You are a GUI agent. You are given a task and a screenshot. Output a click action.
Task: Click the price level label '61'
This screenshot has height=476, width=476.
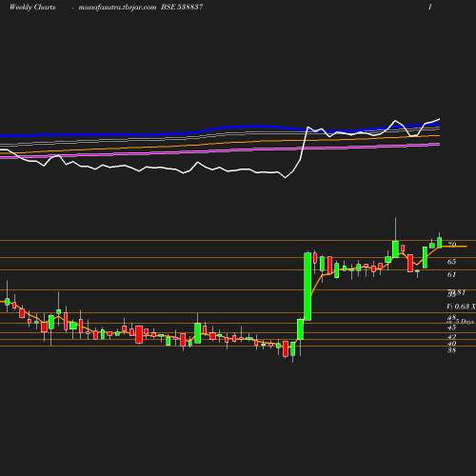(x=451, y=274)
